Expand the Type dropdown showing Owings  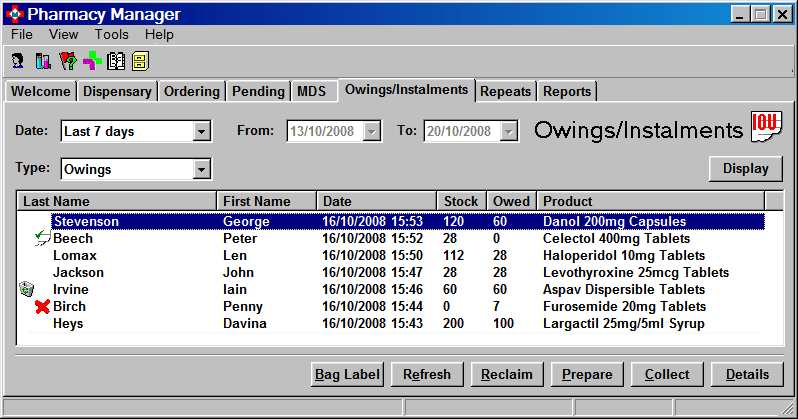(x=201, y=169)
